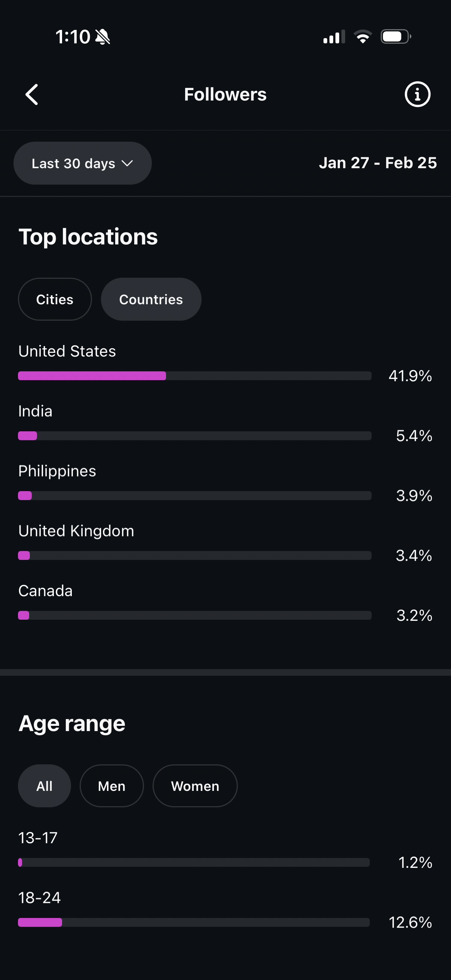The width and height of the screenshot is (451, 980).
Task: Tap the Jan 27 - Feb 25 date range
Action: click(378, 163)
